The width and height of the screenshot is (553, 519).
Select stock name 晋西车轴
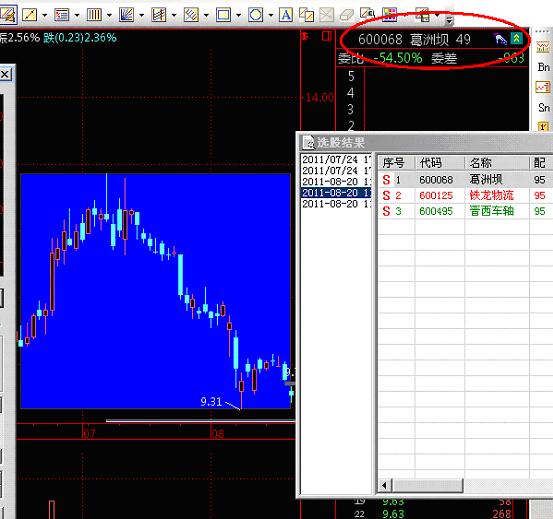(x=492, y=211)
